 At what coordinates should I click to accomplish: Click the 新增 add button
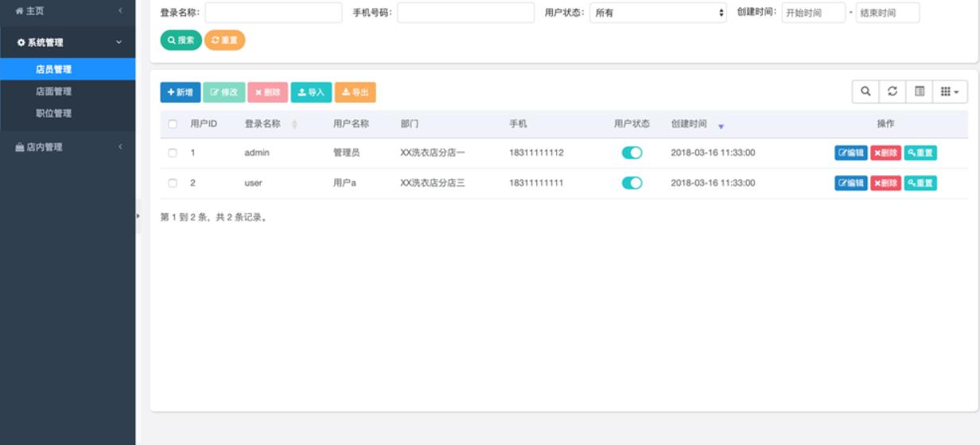click(181, 92)
